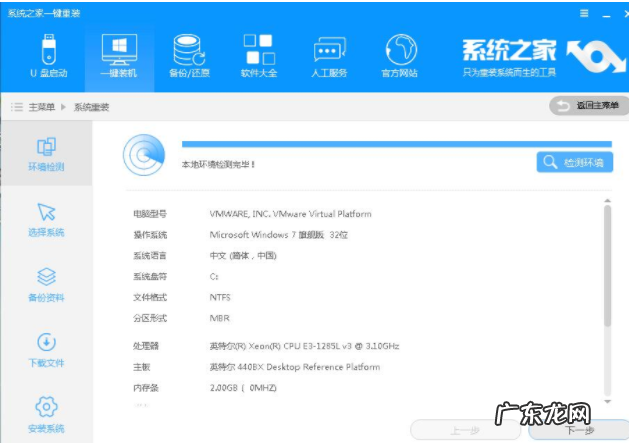Click the 2.00GB memory value
The width and height of the screenshot is (629, 443).
pyautogui.click(x=243, y=388)
